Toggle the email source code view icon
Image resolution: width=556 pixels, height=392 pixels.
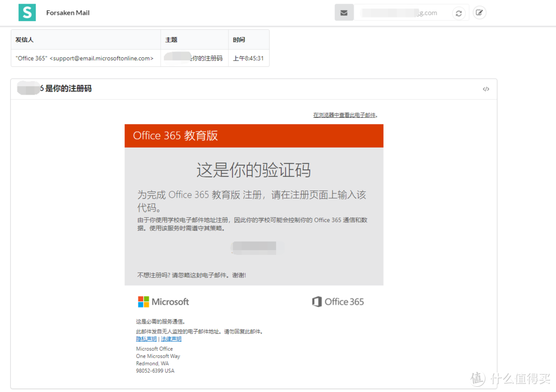(486, 89)
